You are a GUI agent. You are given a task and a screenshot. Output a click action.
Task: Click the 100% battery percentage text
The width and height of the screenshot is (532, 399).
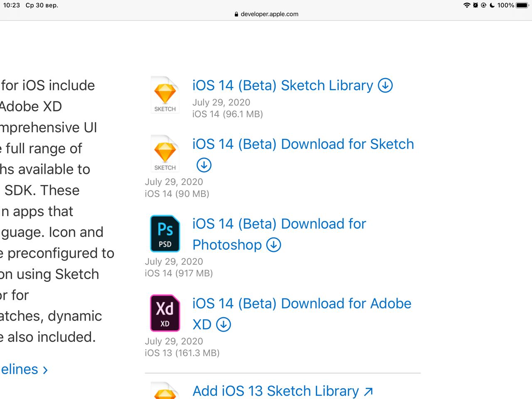506,5
